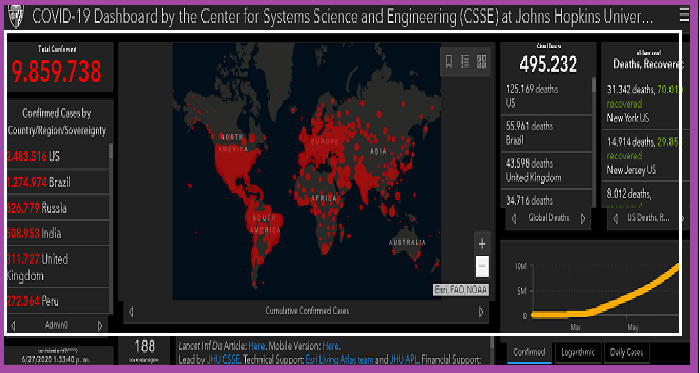700x373 pixels.
Task: Show next panel after Global Deaths
Action: (583, 218)
